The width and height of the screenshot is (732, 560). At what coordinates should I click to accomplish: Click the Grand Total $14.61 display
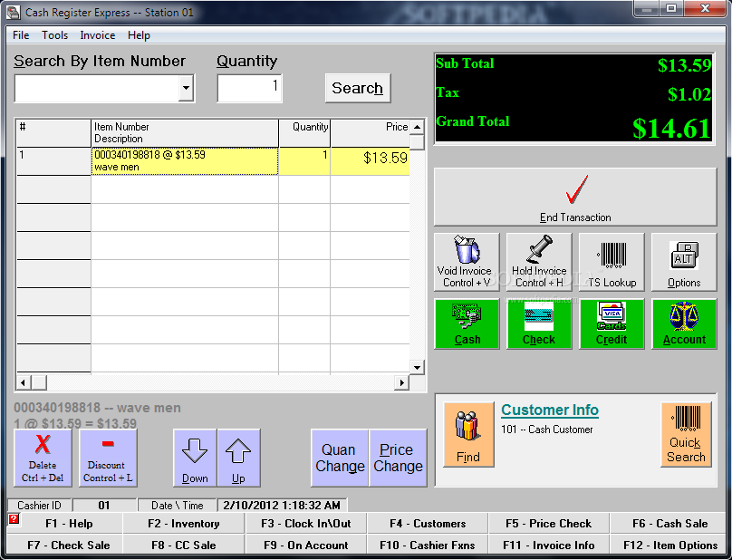coord(671,129)
